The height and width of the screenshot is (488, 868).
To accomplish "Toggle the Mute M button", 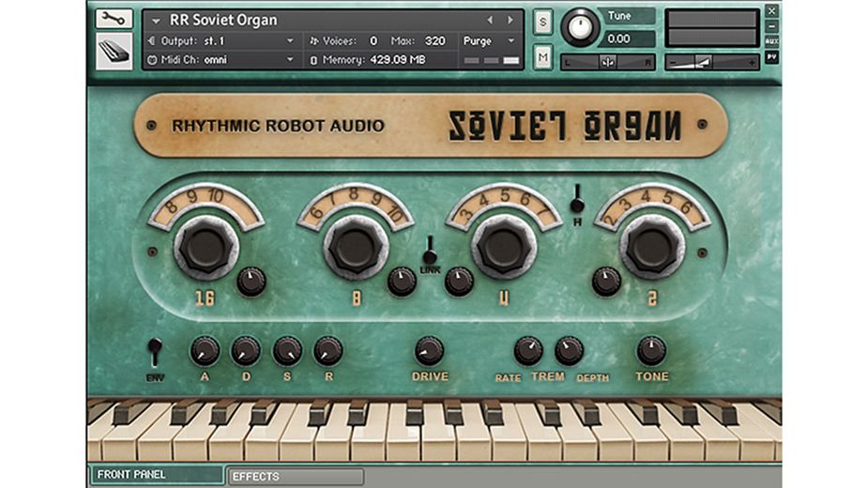I will (x=543, y=57).
